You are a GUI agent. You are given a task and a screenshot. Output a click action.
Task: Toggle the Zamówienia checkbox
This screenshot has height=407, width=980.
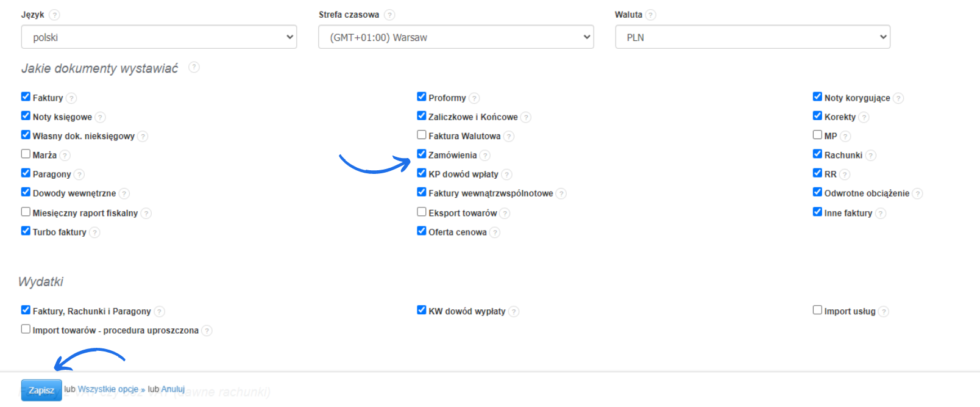[x=422, y=154]
